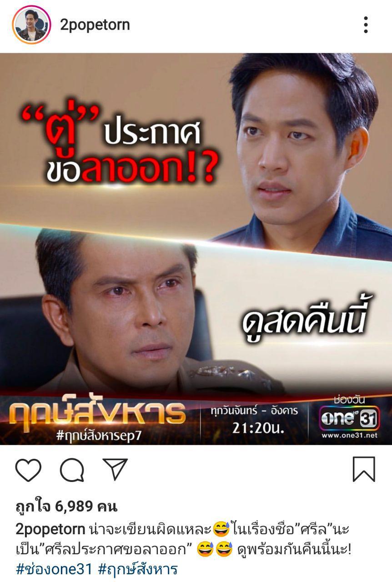Open the 2popetorn profile from the header username
This screenshot has width=392, height=582.
tap(95, 25)
